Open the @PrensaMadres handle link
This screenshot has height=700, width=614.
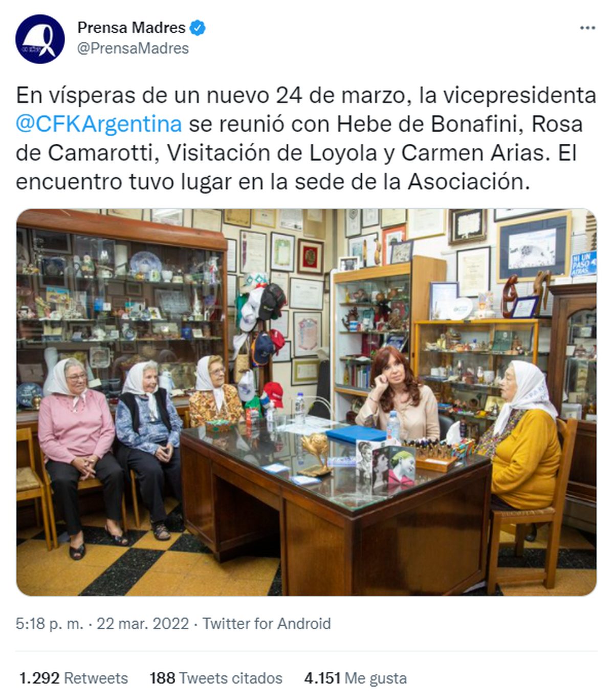pos(133,48)
